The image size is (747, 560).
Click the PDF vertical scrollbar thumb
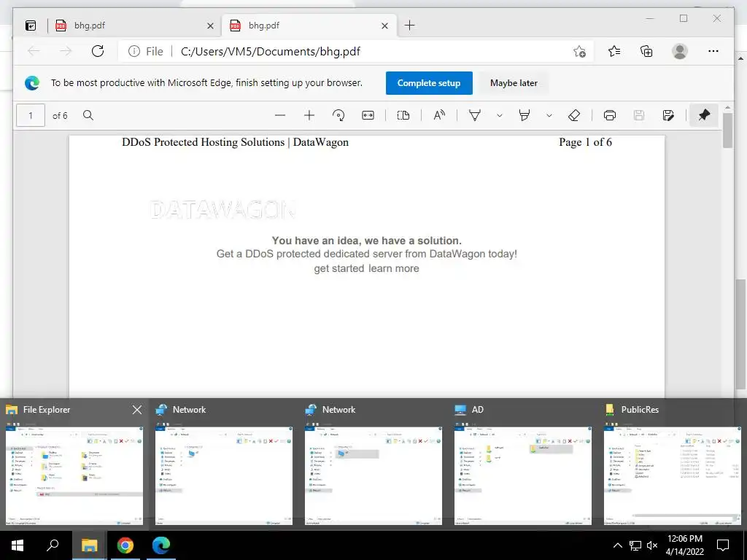click(727, 131)
